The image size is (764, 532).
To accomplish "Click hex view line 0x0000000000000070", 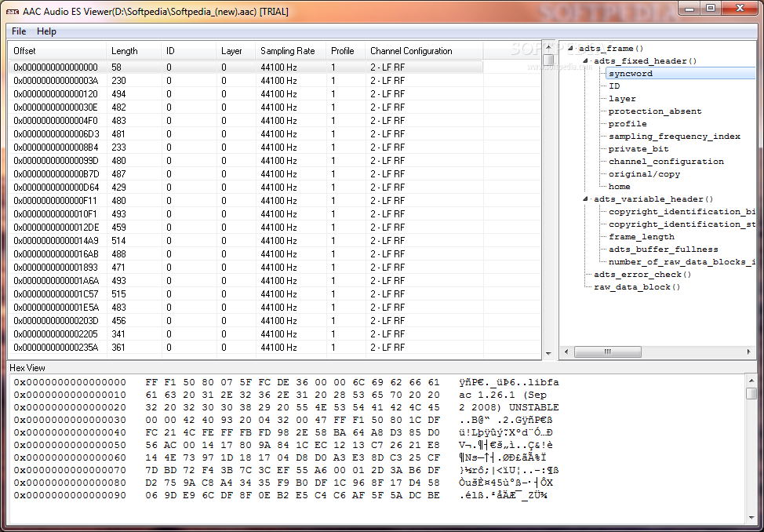I will click(286, 470).
